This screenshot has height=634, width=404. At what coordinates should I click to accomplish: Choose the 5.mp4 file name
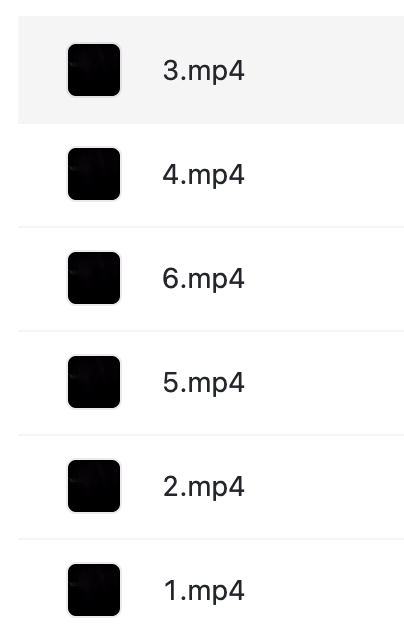point(203,383)
